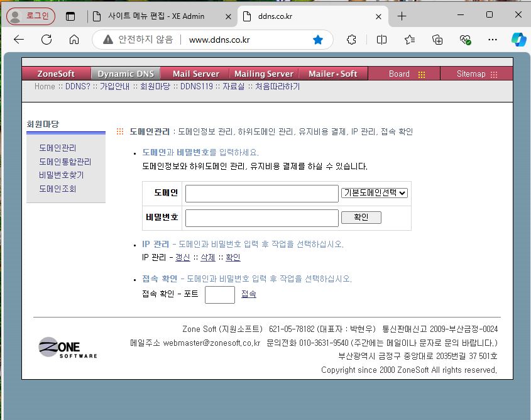Expand the 기본도메인선택 dropdown
531x420 pixels.
pyautogui.click(x=374, y=193)
